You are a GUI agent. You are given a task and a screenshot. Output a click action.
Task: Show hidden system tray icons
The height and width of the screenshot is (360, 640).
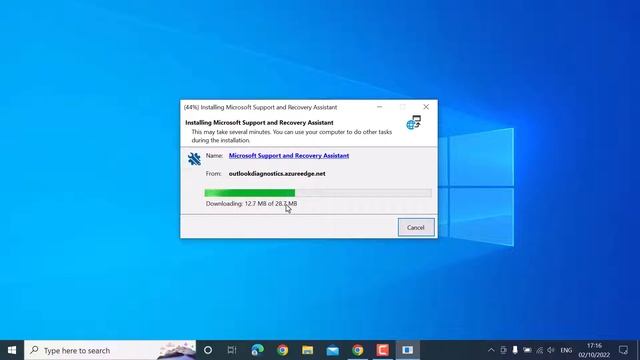491,350
